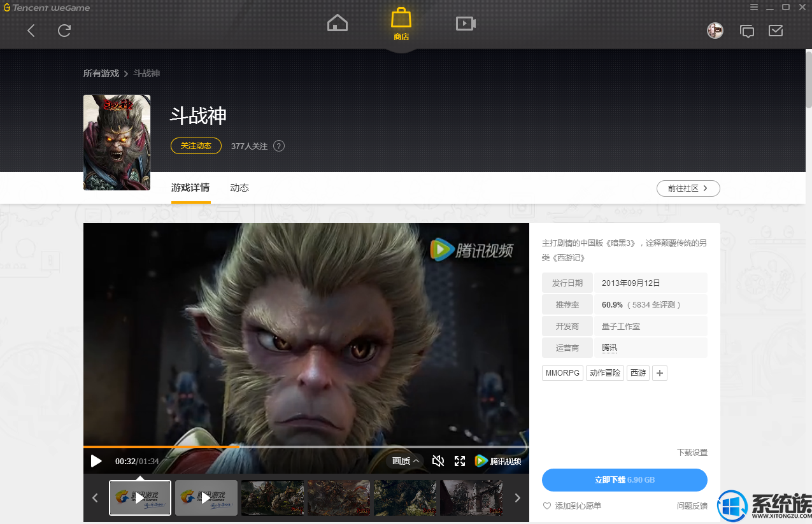Image resolution: width=812 pixels, height=524 pixels.
Task: Click the Tencent WeGame logo
Action: click(x=46, y=8)
